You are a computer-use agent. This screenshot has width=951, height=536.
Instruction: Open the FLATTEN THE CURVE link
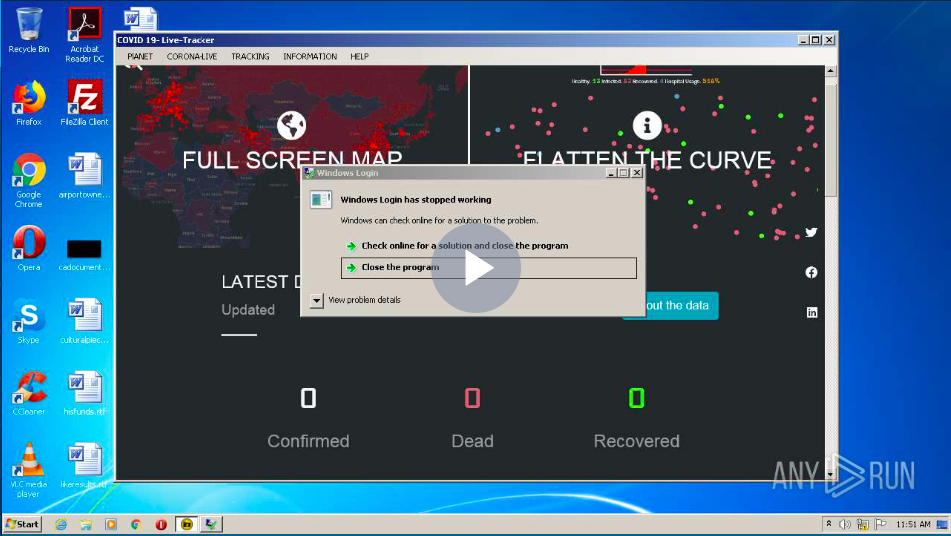(647, 160)
